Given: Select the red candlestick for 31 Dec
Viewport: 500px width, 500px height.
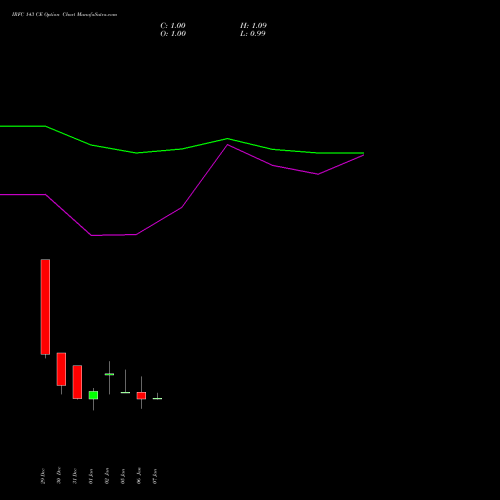Looking at the screenshot, I should pyautogui.click(x=77, y=382).
